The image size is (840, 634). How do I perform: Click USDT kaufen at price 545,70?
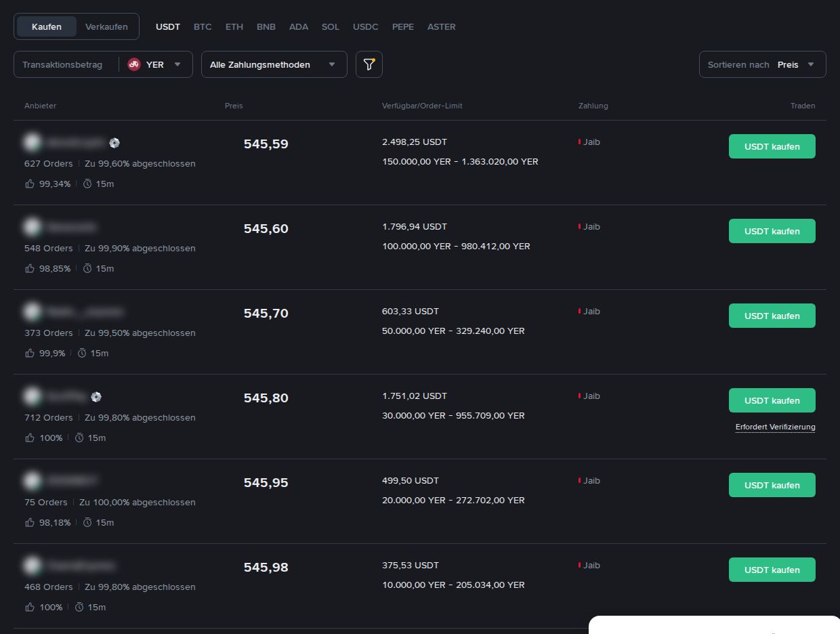click(772, 316)
